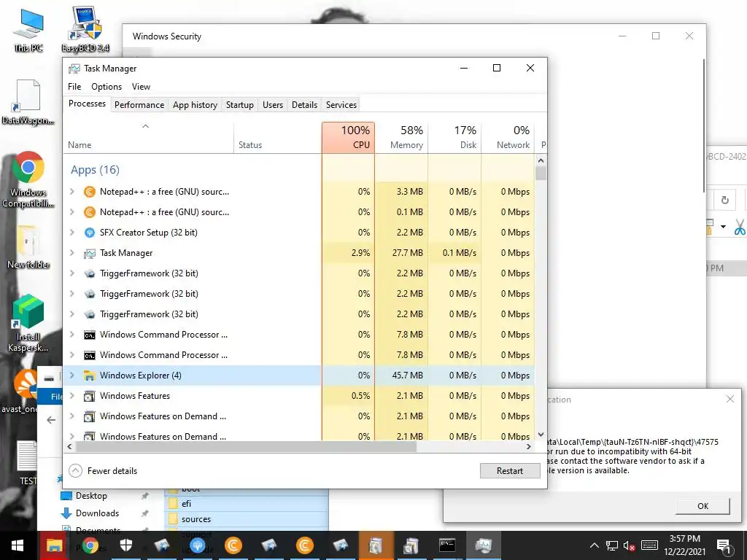Switch to Windows Security shield on taskbar
The height and width of the screenshot is (560, 747).
tap(125, 545)
